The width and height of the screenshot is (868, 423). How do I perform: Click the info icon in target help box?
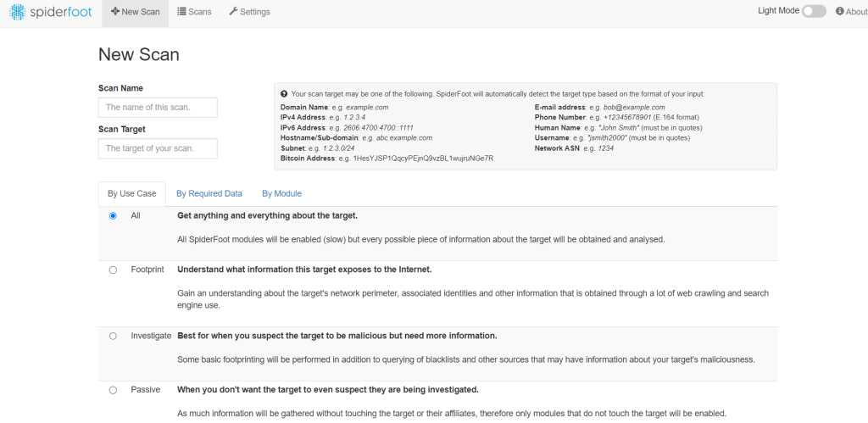(284, 94)
